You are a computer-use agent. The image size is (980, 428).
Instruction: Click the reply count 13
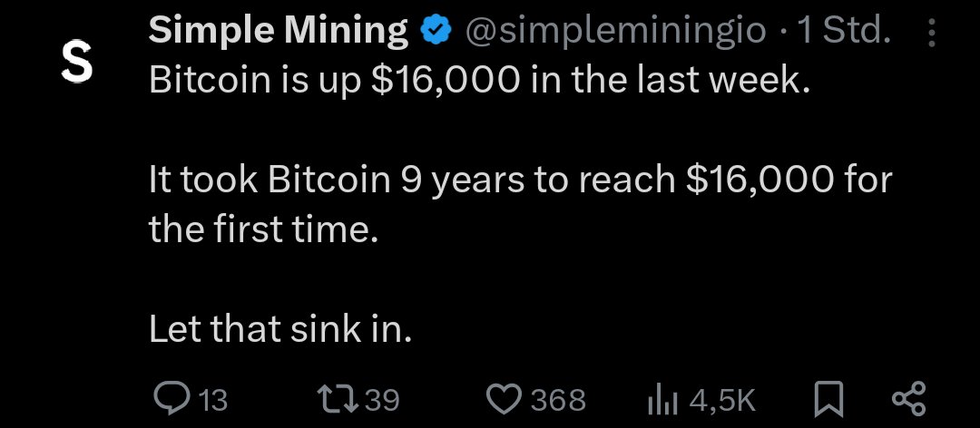click(x=212, y=399)
